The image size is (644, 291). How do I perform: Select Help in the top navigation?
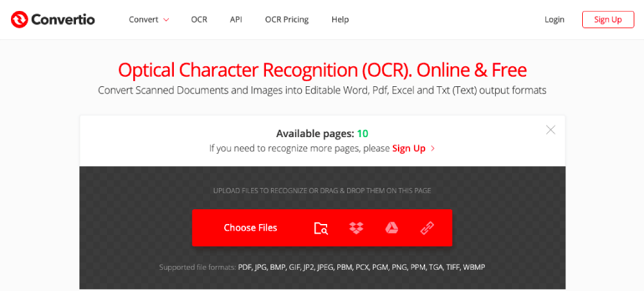(x=340, y=19)
